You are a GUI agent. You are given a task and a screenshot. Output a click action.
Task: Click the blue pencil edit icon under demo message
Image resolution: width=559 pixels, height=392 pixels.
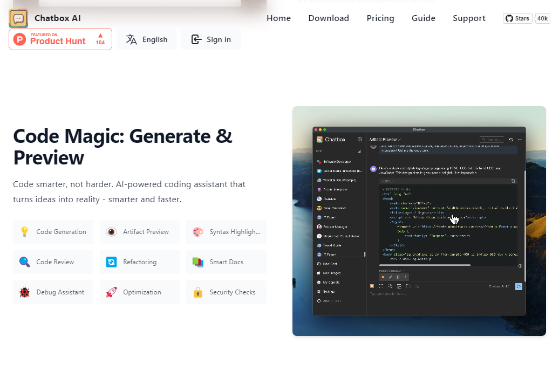tap(390, 277)
